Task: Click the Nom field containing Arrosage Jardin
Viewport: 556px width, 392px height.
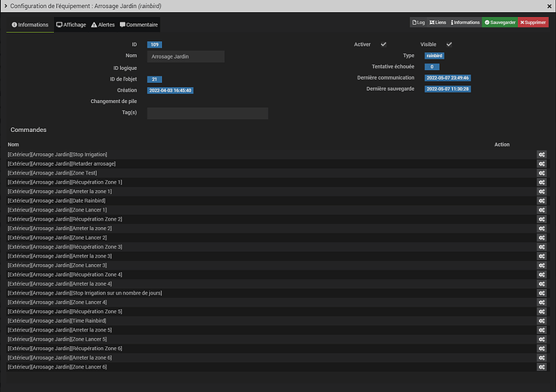Action: click(186, 56)
